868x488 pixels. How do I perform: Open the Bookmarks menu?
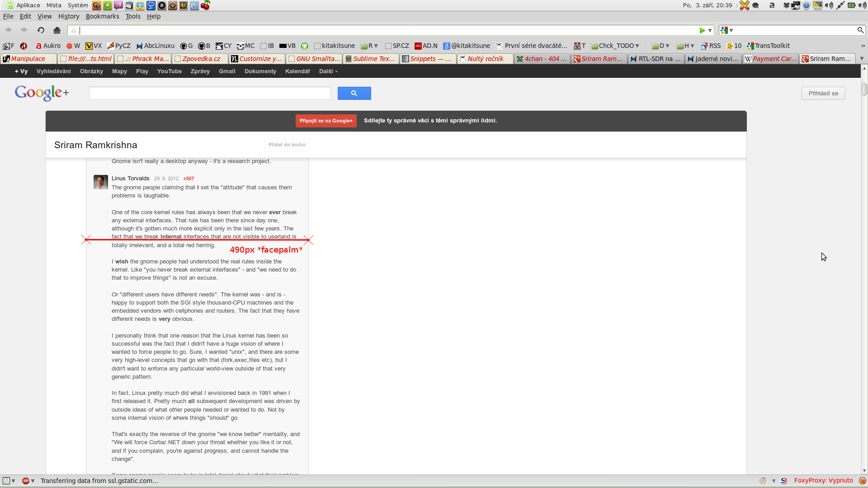click(x=103, y=16)
